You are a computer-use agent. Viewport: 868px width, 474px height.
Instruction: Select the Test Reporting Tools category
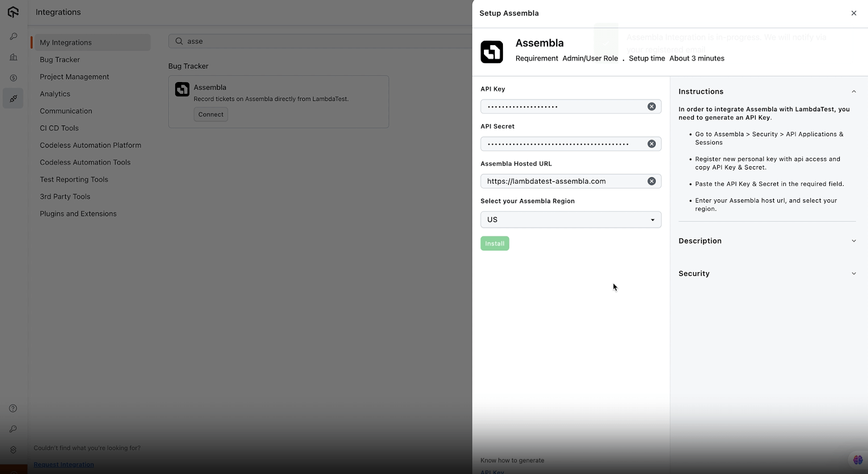(74, 179)
